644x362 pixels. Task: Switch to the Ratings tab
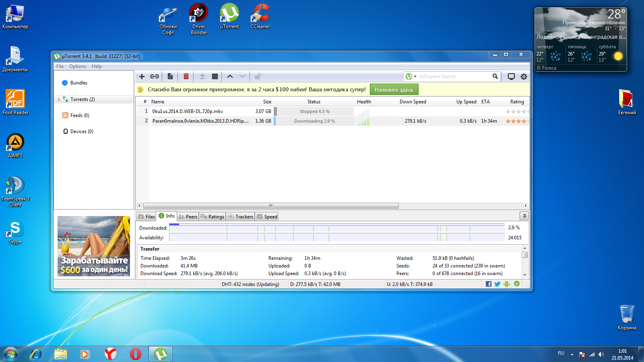212,216
